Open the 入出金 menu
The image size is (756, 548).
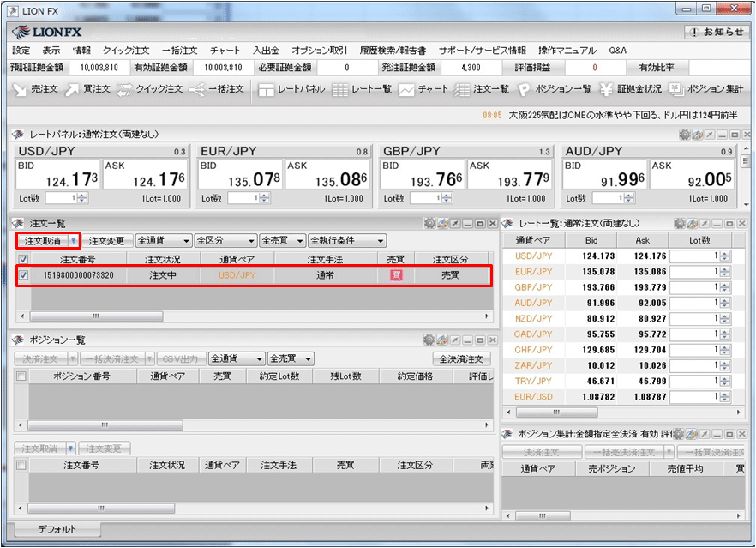pos(266,50)
